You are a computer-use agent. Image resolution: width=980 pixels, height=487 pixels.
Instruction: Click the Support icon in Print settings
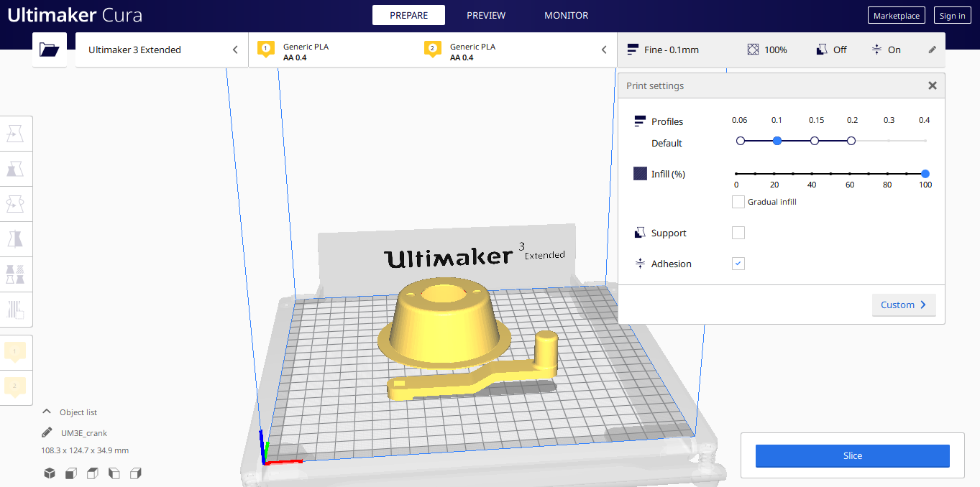point(640,233)
